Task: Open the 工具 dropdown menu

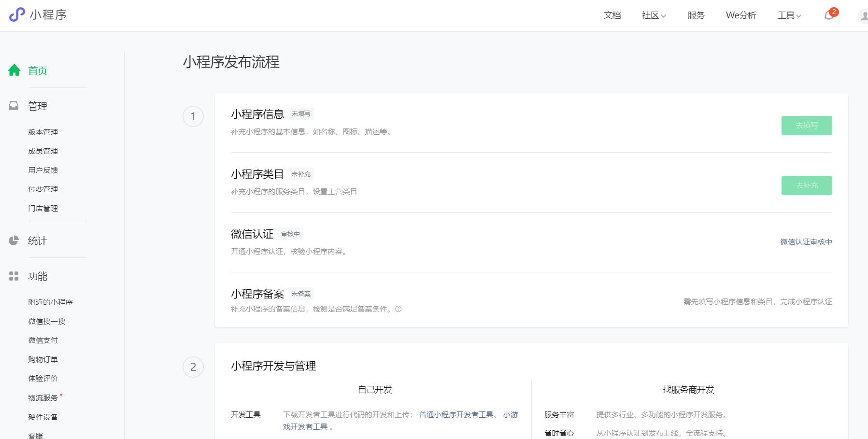Action: 789,15
